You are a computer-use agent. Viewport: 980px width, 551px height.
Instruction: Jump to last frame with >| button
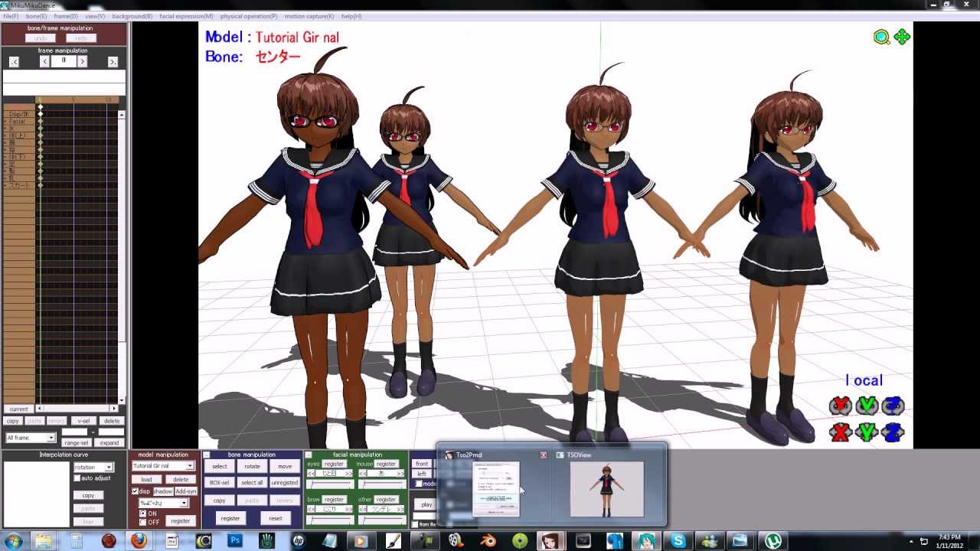[113, 61]
